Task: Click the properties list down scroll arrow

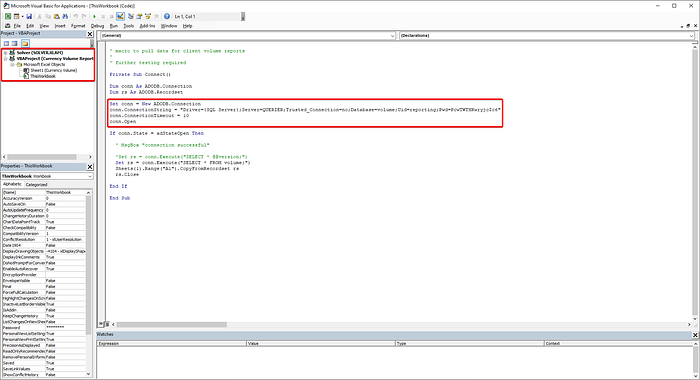Action: tap(88, 374)
